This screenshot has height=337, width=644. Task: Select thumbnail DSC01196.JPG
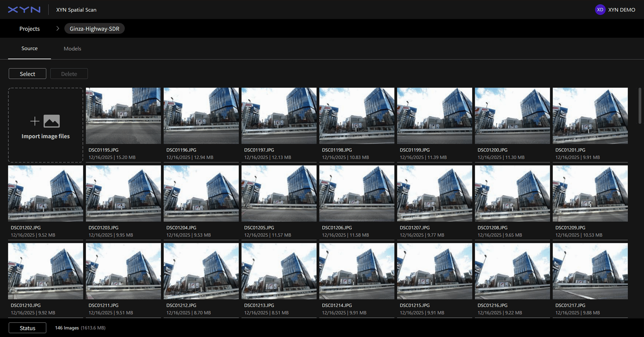pos(201,116)
